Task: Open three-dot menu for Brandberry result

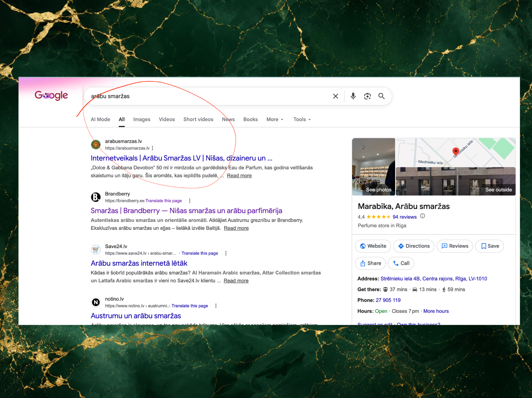Action: click(190, 201)
